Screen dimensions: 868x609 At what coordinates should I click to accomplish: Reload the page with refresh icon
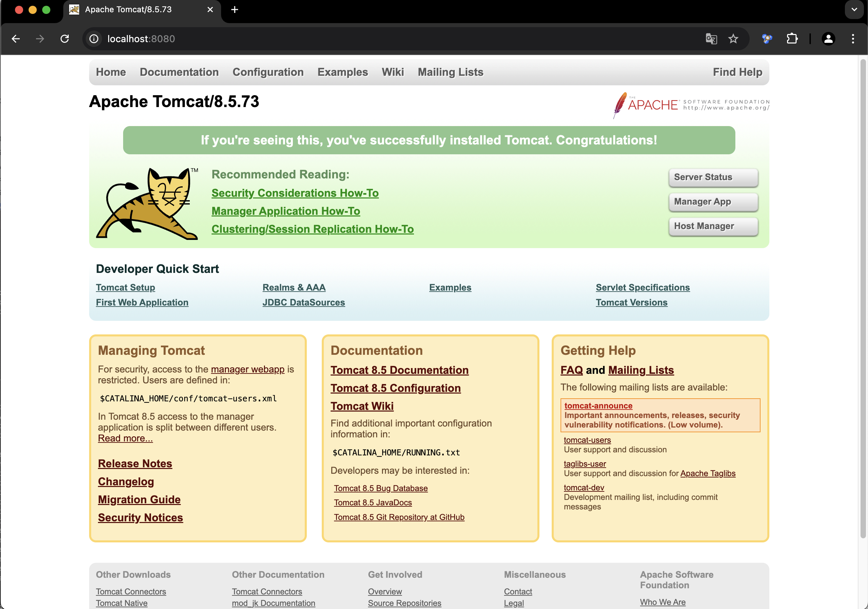click(x=65, y=38)
